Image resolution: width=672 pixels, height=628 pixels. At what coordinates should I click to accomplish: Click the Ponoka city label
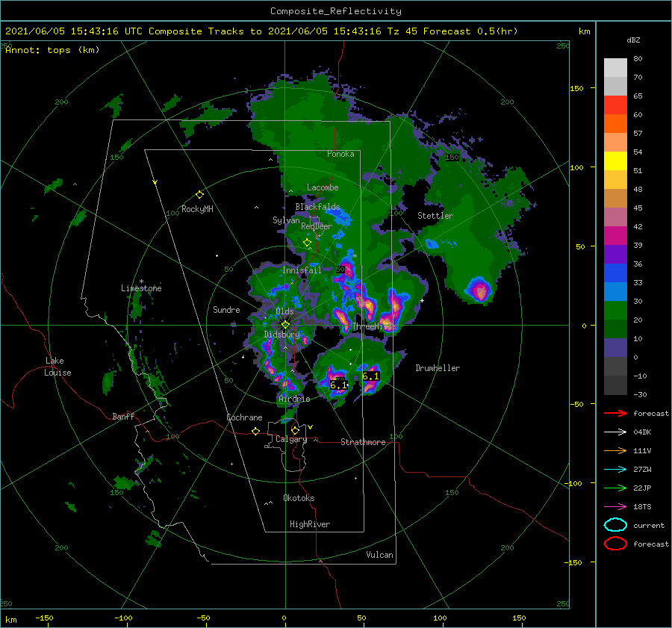point(340,154)
